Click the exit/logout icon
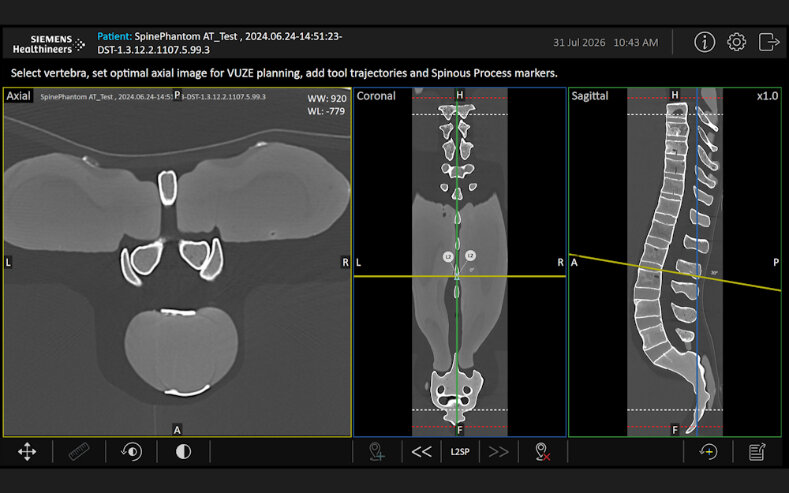Screen dimensions: 789x493 click(768, 42)
